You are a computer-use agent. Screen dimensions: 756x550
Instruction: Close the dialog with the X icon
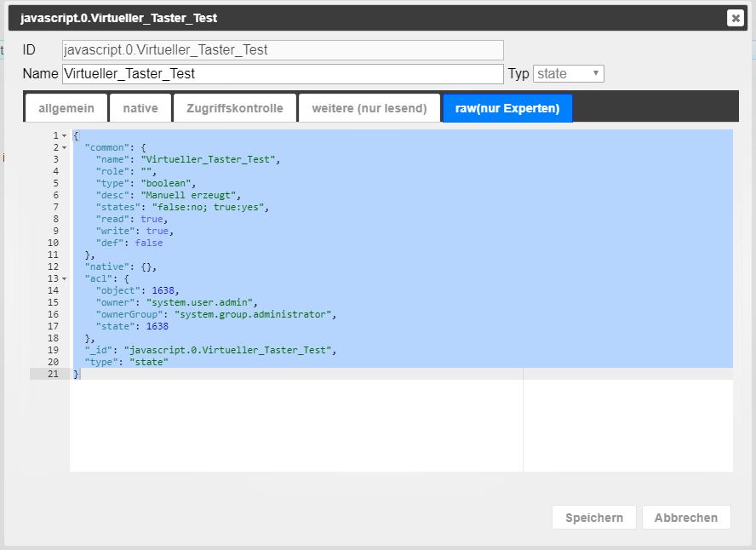point(736,18)
